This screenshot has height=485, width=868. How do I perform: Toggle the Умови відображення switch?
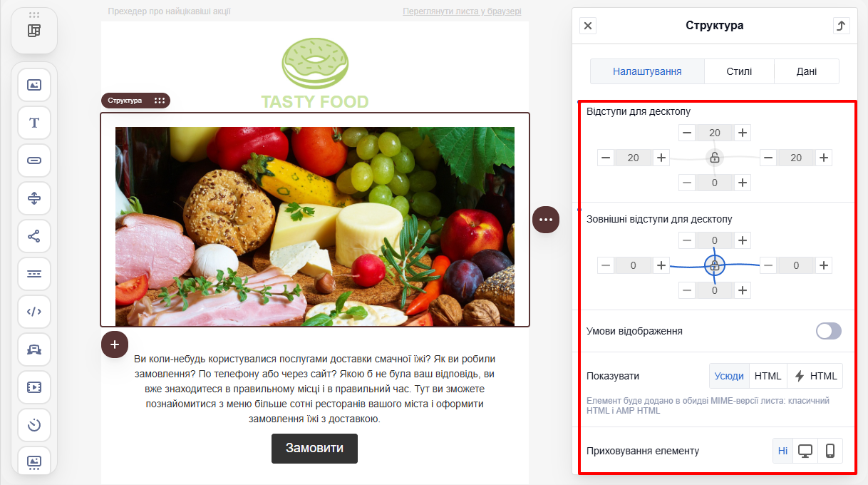[x=829, y=331]
